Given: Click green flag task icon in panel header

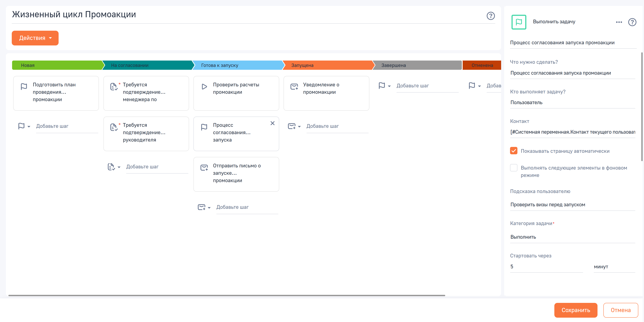Looking at the screenshot, I should pyautogui.click(x=519, y=22).
